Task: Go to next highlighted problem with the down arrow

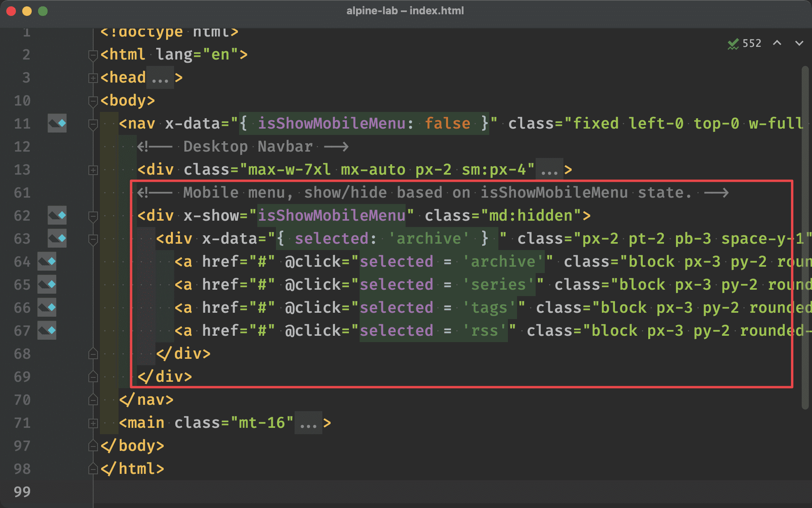Action: click(799, 43)
